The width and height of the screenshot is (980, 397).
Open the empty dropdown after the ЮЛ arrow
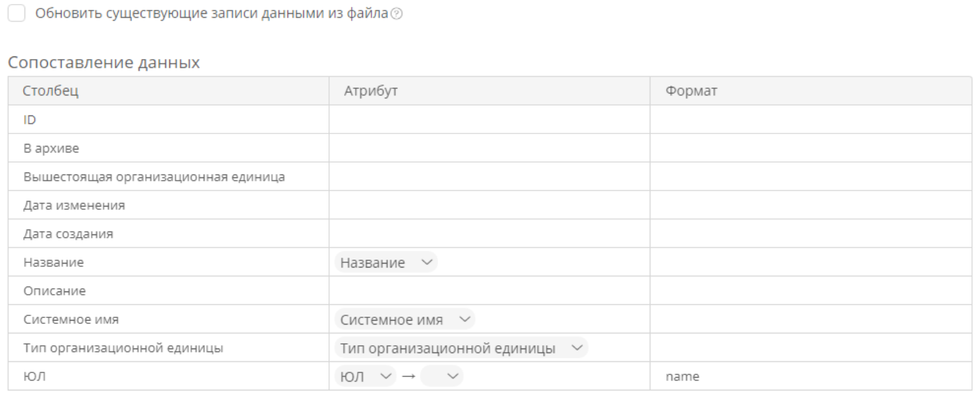pos(441,376)
